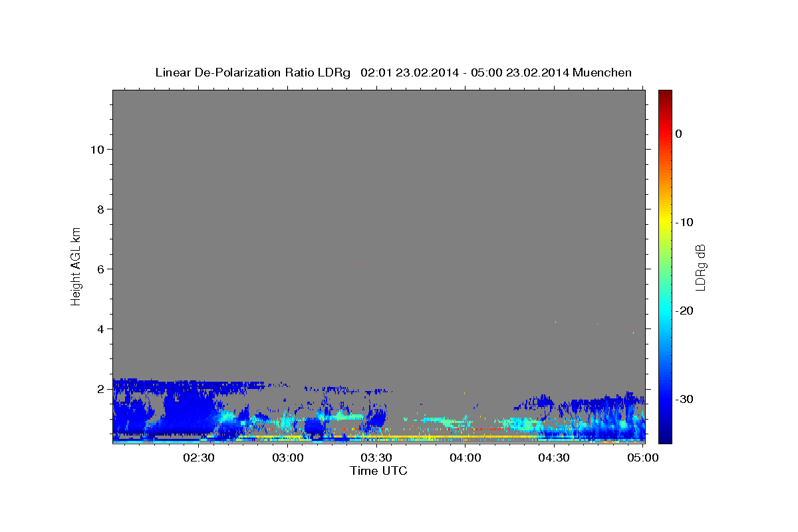
Task: Click the height tick label 6
Action: (101, 269)
